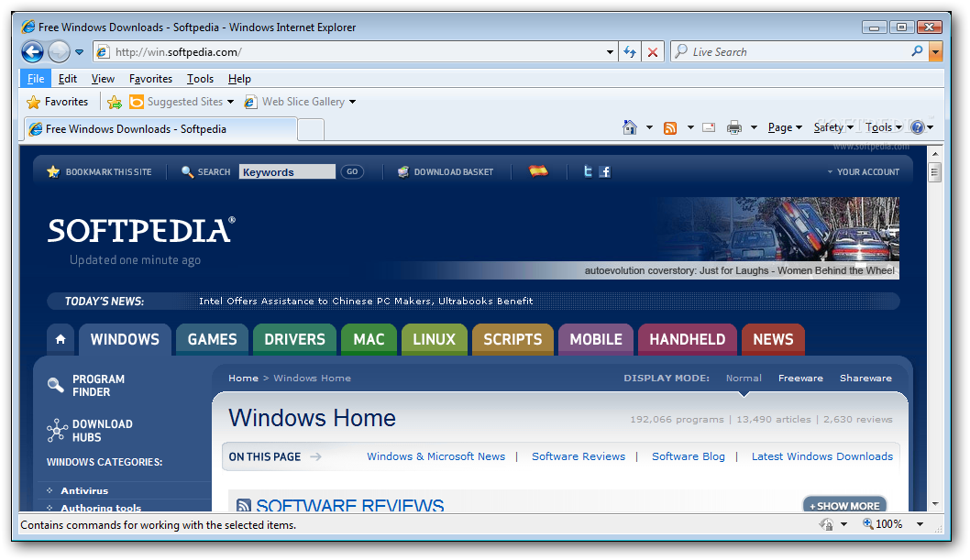Expand the address bar history dropdown
The height and width of the screenshot is (560, 970).
point(610,52)
